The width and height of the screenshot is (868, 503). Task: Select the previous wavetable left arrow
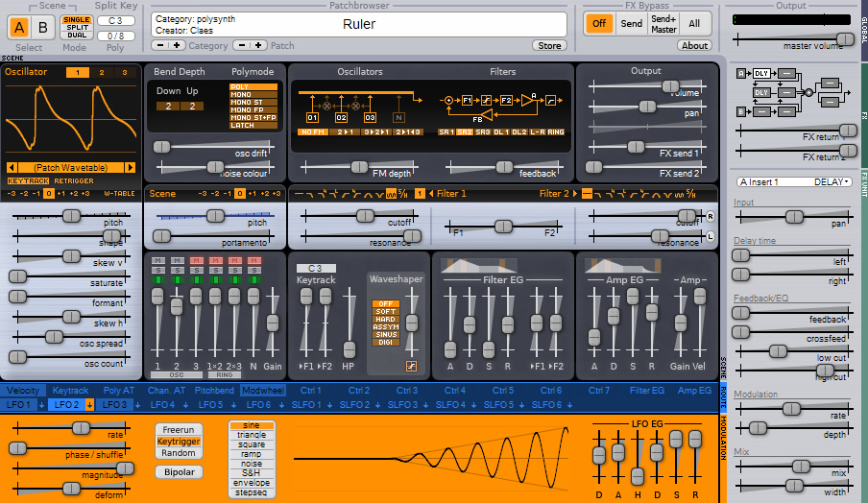pos(12,168)
